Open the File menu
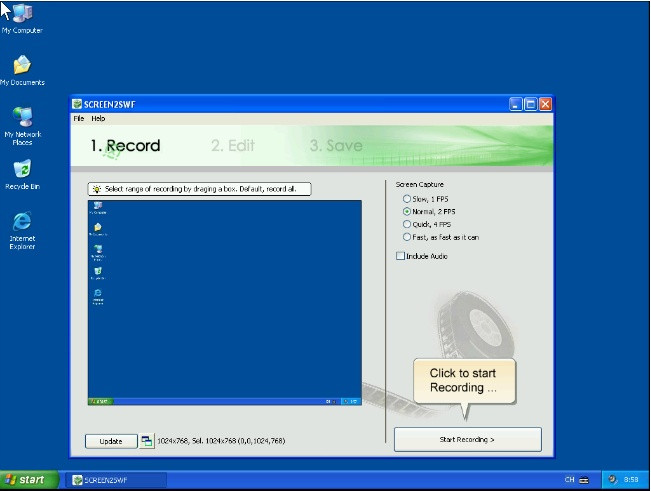The width and height of the screenshot is (651, 491). [78, 118]
